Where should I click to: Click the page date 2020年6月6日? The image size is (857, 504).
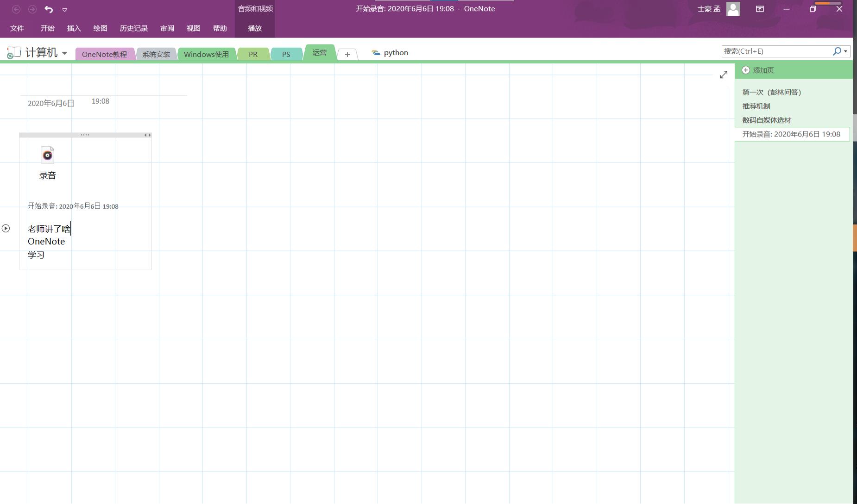point(51,103)
